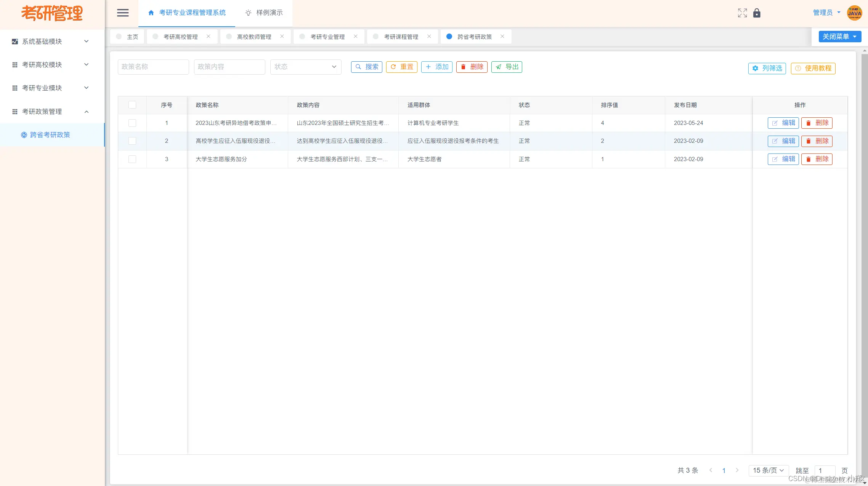
Task: Close the 考研高校管理 tab
Action: (209, 37)
